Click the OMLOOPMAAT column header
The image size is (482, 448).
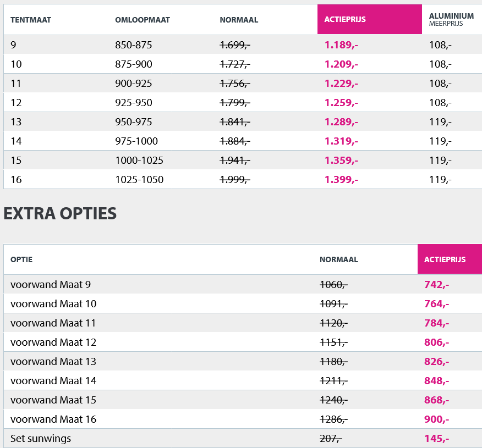pos(142,20)
